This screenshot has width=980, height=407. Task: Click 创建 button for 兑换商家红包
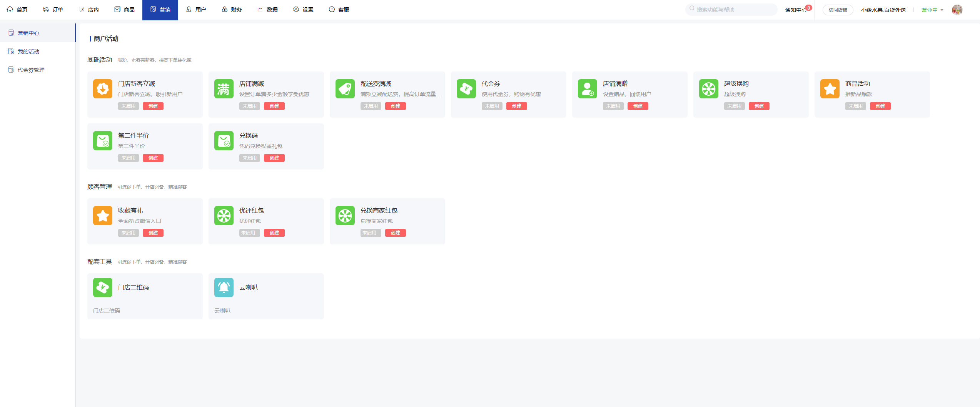click(395, 233)
